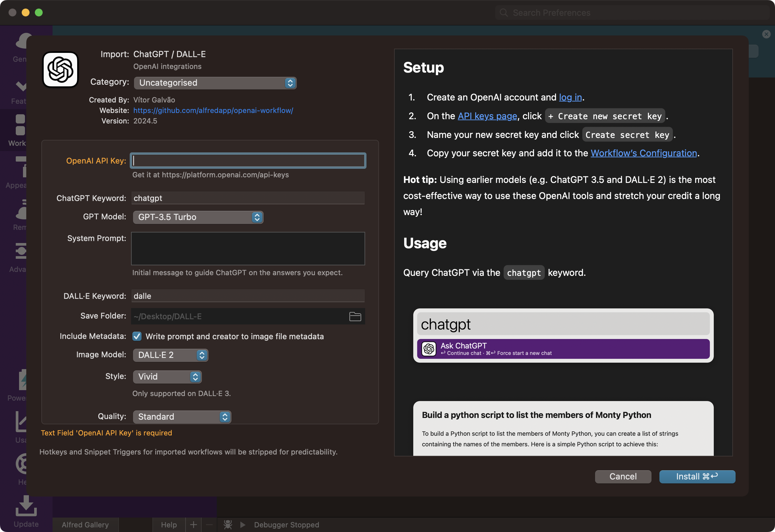
Task: Open the Update section in sidebar
Action: pos(26,511)
